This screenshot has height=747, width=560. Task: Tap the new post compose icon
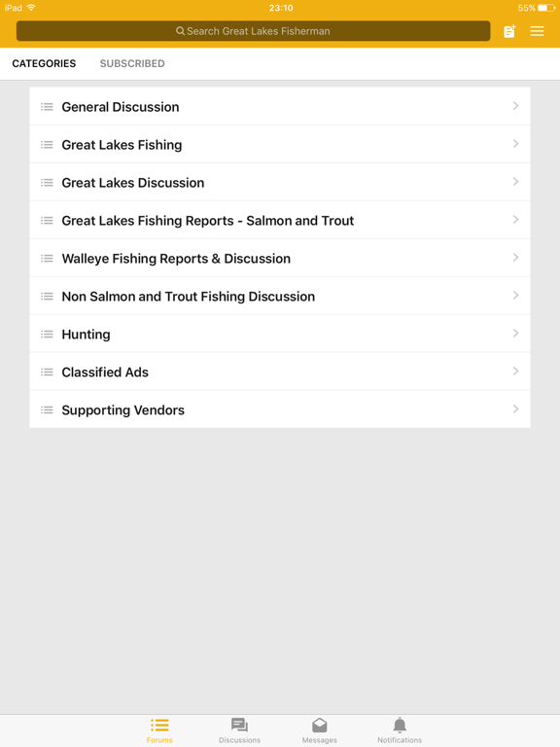point(509,31)
